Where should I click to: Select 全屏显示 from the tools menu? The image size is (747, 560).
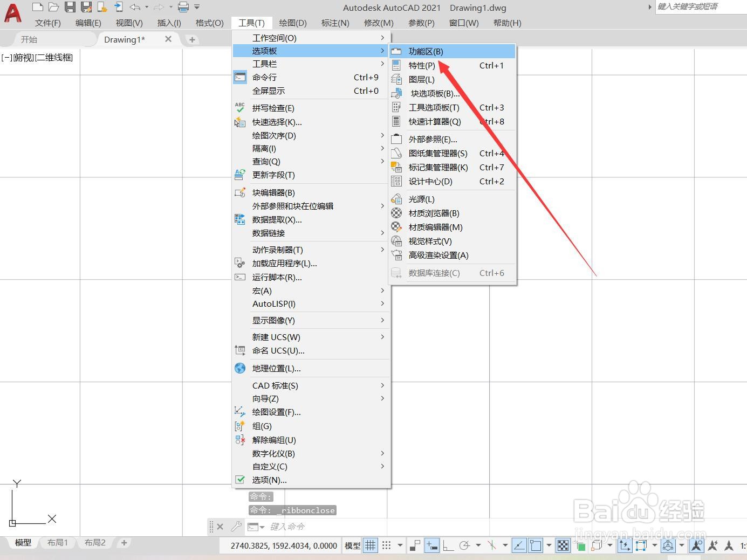[x=311, y=91]
